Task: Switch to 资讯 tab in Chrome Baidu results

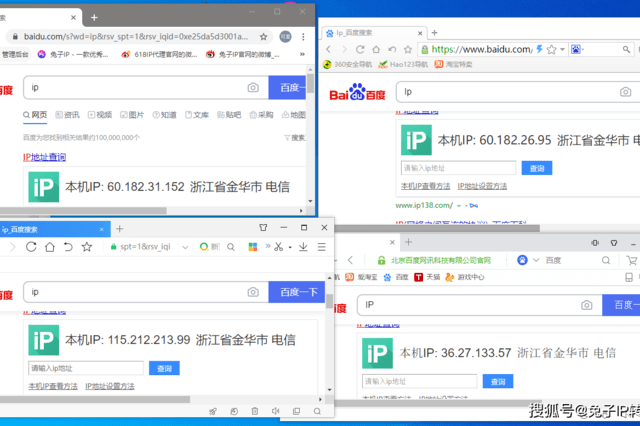Action: coord(67,115)
